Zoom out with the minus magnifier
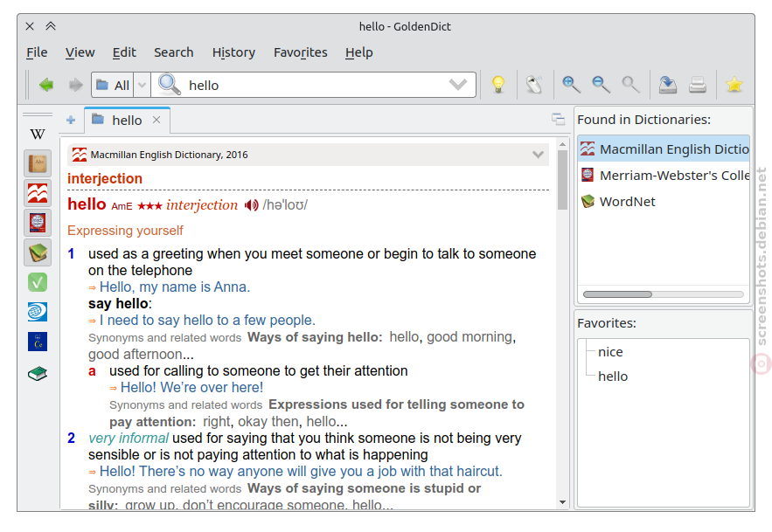Screen dimensions: 772x532 coord(601,85)
